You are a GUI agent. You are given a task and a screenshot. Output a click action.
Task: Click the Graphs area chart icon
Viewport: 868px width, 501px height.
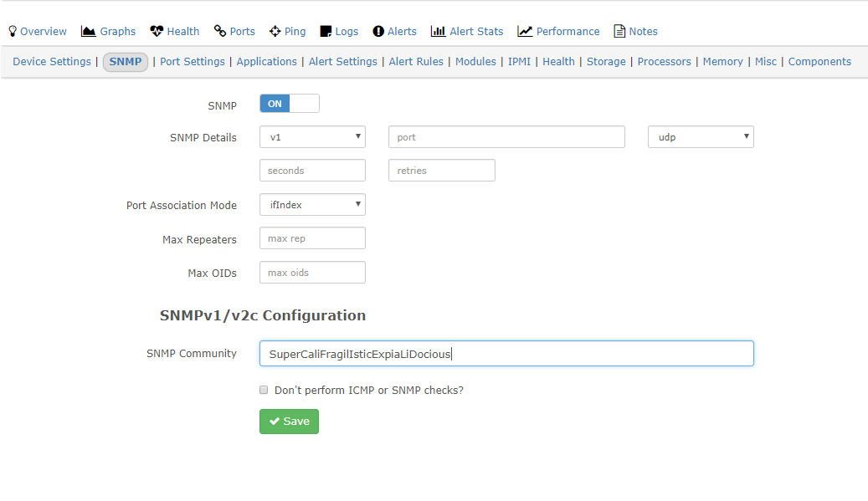coord(89,32)
